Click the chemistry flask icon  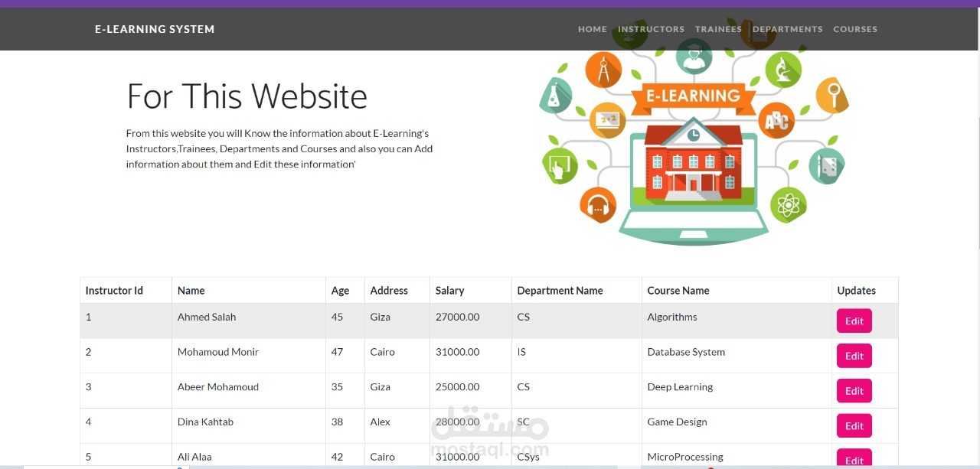tap(557, 96)
